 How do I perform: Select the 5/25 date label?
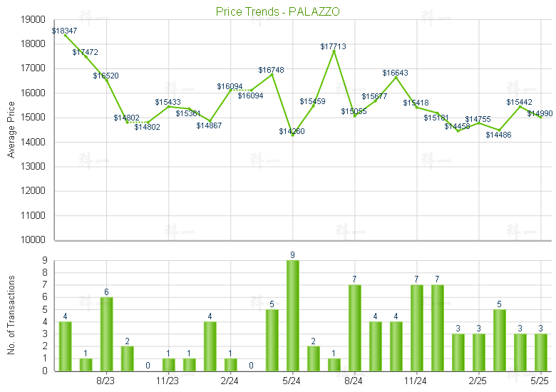click(541, 382)
